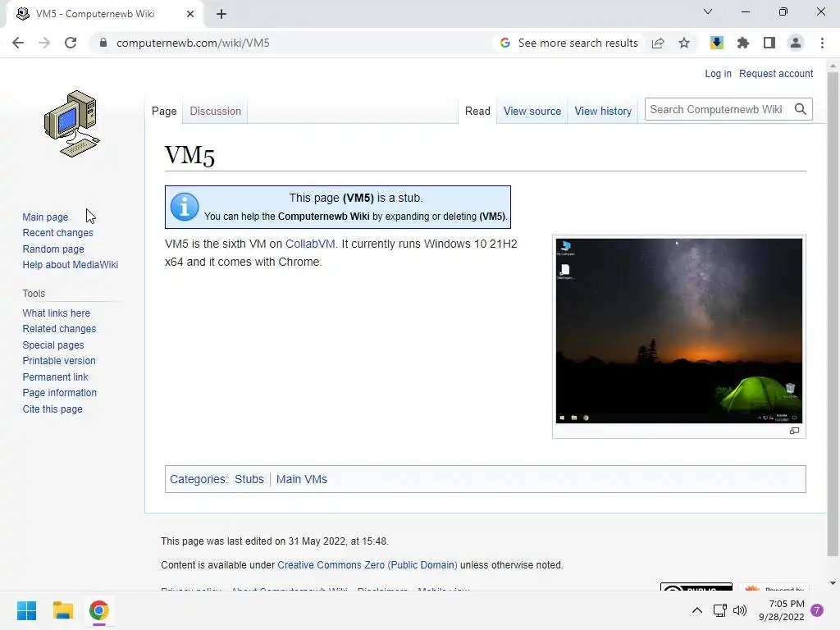The image size is (840, 630).
Task: Close the VM5 Computernewb Wiki tab
Action: coord(190,14)
